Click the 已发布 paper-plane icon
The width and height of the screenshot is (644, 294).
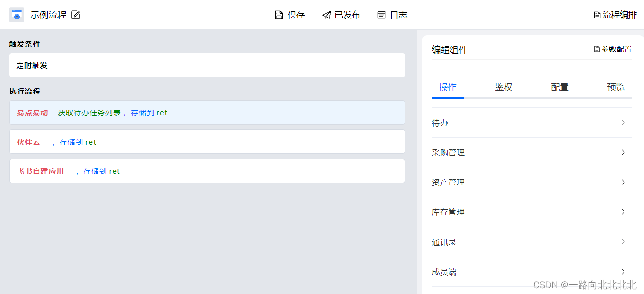click(326, 15)
